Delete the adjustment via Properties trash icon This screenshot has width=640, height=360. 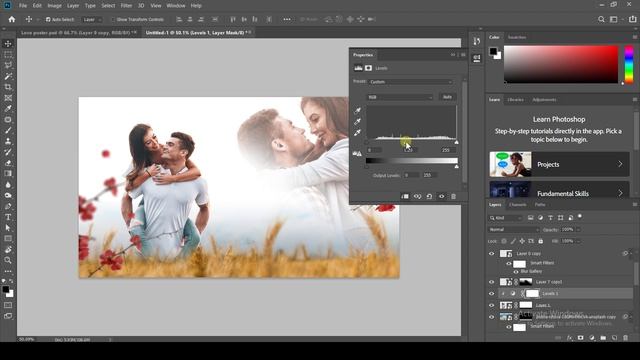(453, 196)
